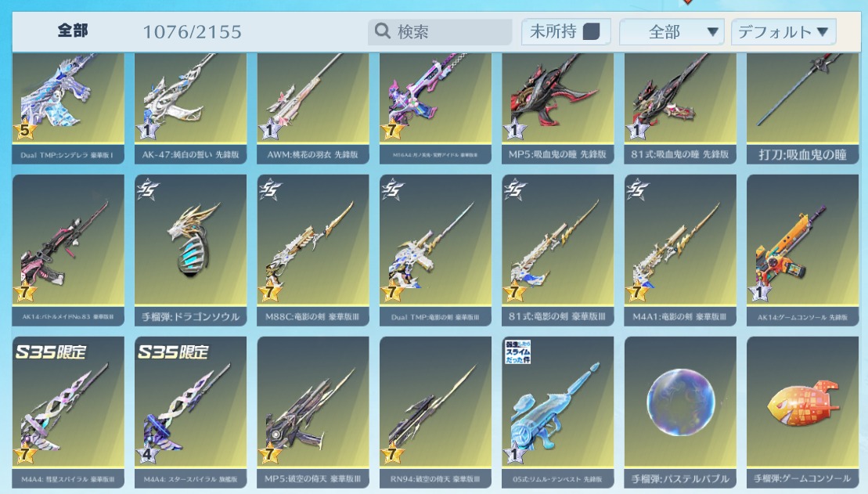Pick the MP5:吸血鬼の瞳 先鋒版 weapon

pos(558,109)
